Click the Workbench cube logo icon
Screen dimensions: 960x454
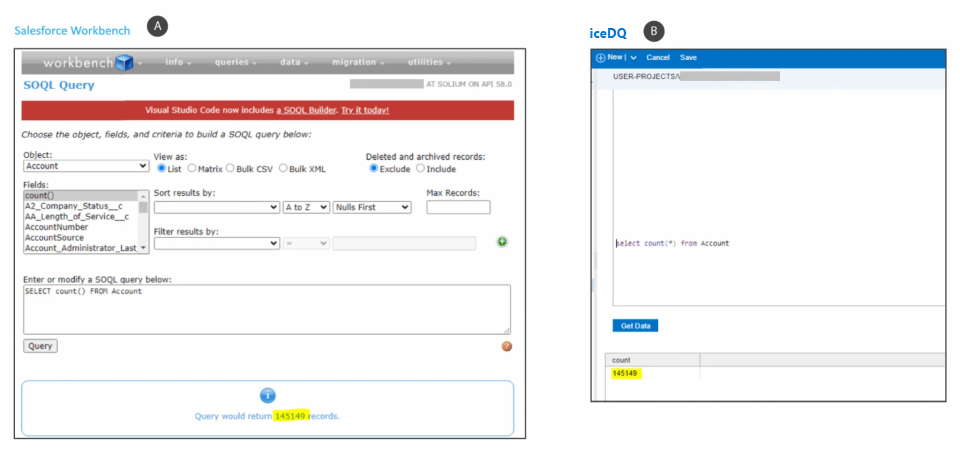pos(124,63)
